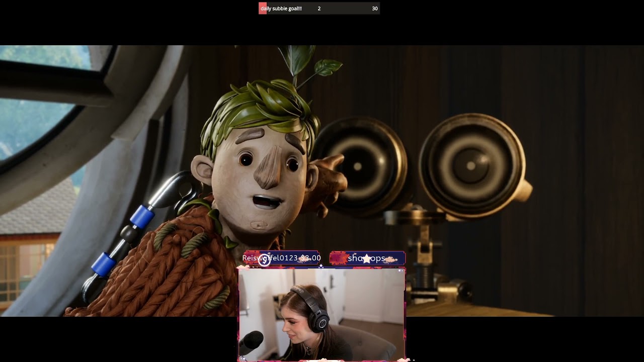Click the streamer webcam overlay
The image size is (644, 362).
point(321,315)
